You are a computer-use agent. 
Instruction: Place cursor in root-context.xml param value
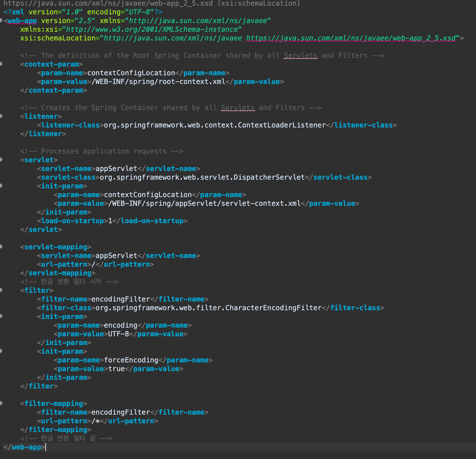click(x=192, y=82)
